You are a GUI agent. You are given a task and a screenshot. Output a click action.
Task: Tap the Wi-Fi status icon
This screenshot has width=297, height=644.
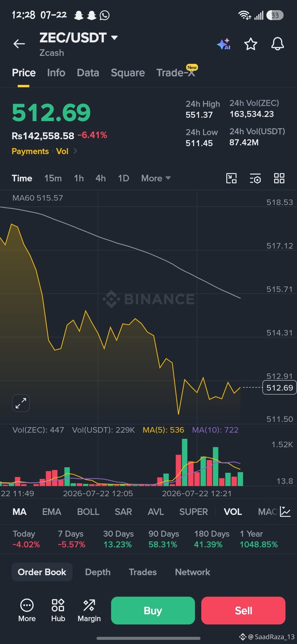click(244, 15)
